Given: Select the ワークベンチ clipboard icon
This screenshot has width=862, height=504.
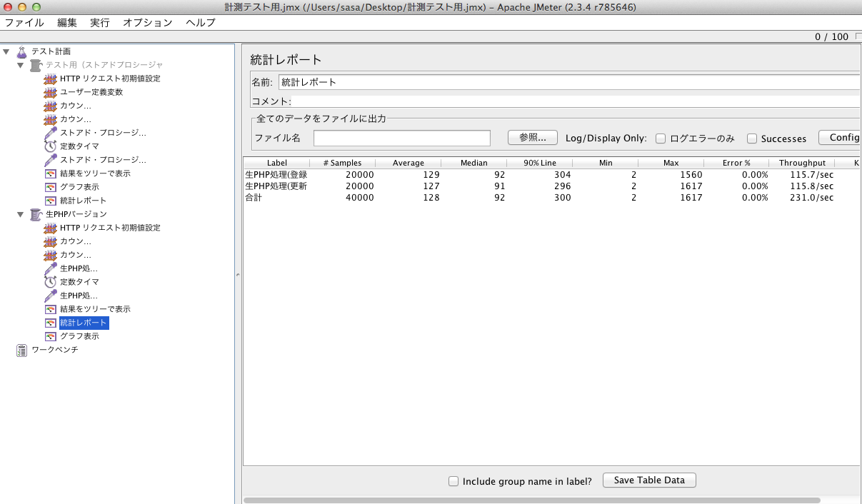Looking at the screenshot, I should coord(21,350).
